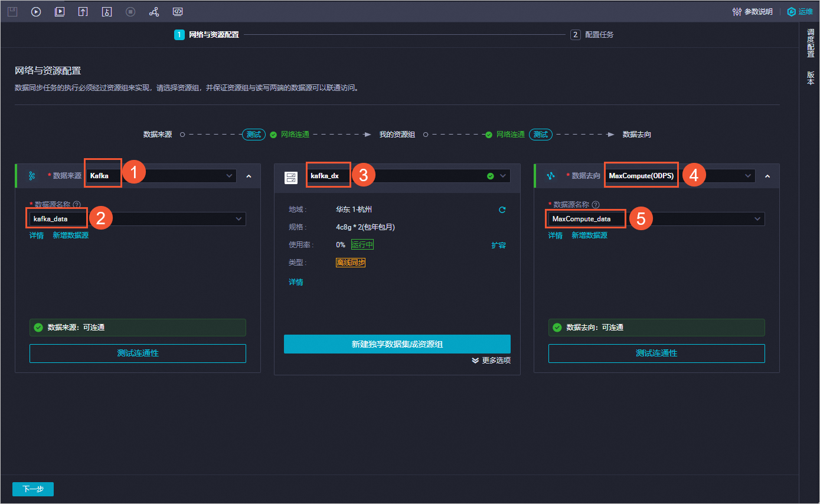Image resolution: width=820 pixels, height=504 pixels.
Task: Click the save icon in toolbar
Action: (x=12, y=11)
